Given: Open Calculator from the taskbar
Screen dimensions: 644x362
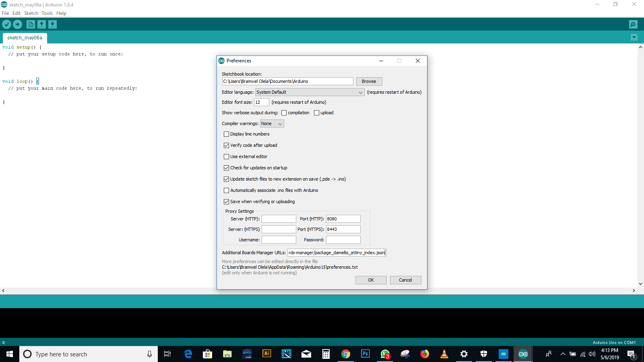Looking at the screenshot, I should pyautogui.click(x=326, y=354).
